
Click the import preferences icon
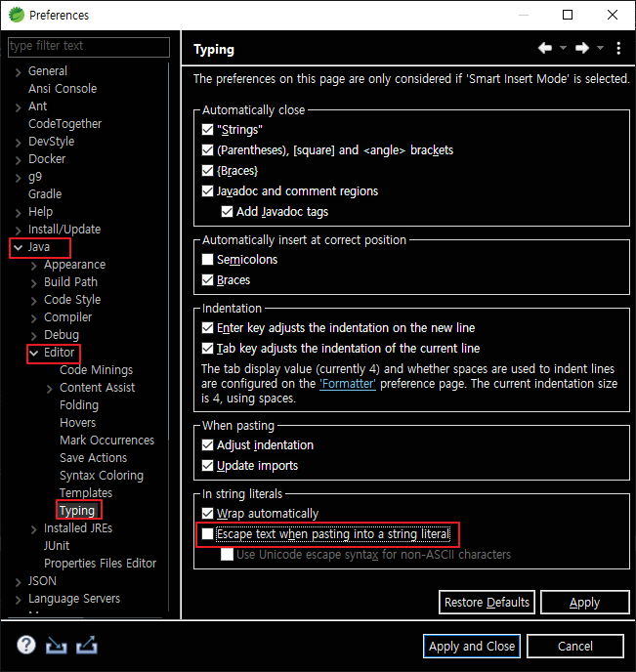pos(56,645)
